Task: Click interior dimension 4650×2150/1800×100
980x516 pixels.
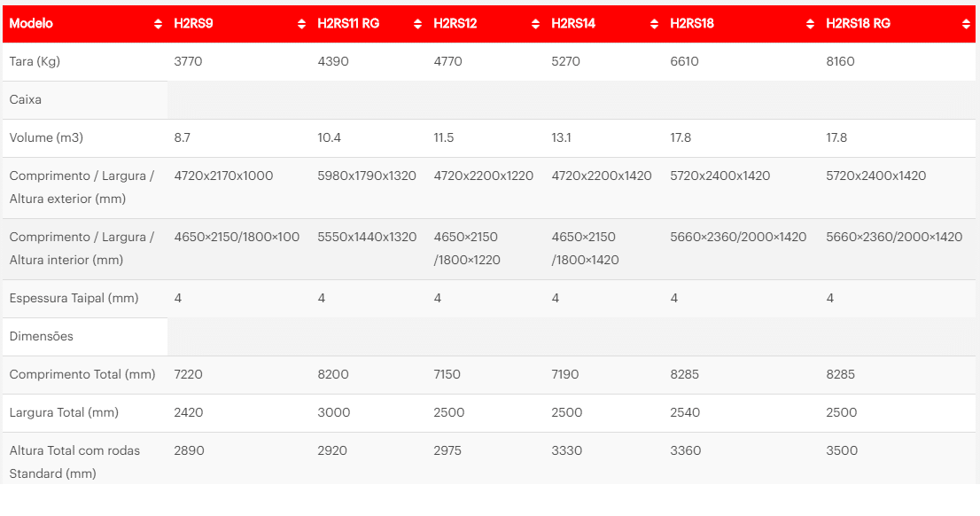Action: tap(237, 237)
